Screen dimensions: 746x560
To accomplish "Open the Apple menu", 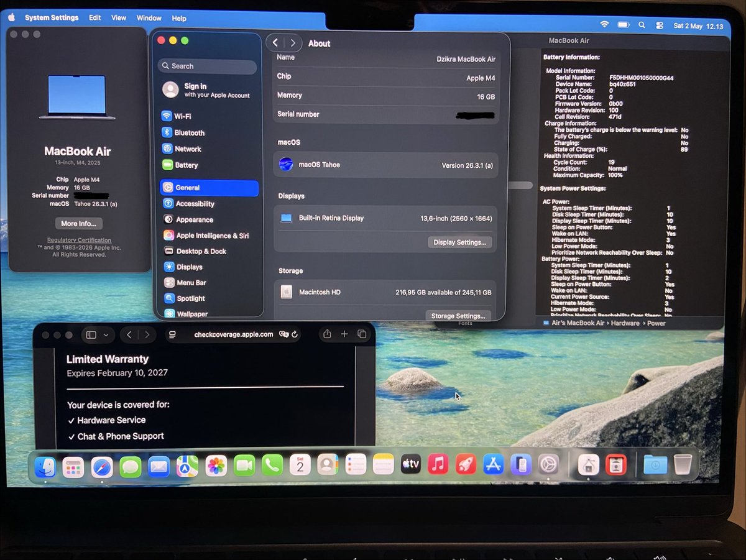I will point(11,17).
